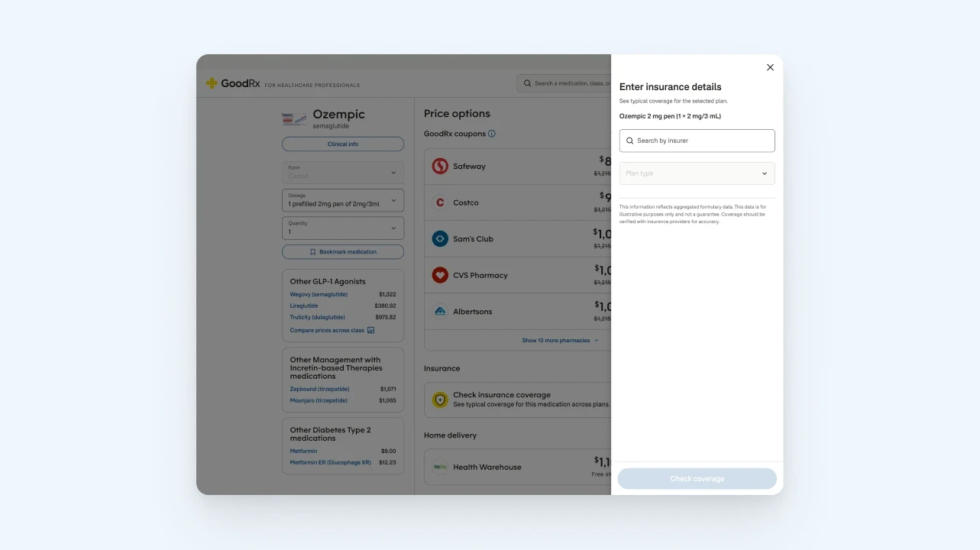Screen dimensions: 980x550
Task: Select Costco pharmacy name
Action: pyautogui.click(x=466, y=202)
